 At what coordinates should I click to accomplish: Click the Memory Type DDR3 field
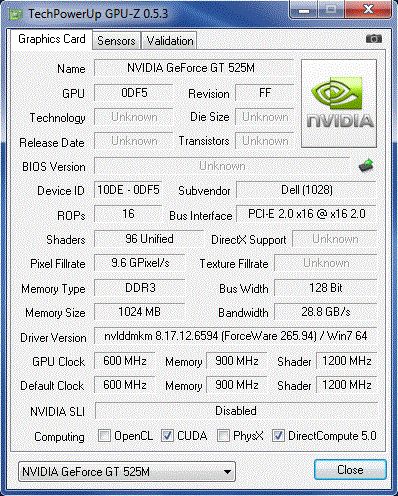pos(140,288)
